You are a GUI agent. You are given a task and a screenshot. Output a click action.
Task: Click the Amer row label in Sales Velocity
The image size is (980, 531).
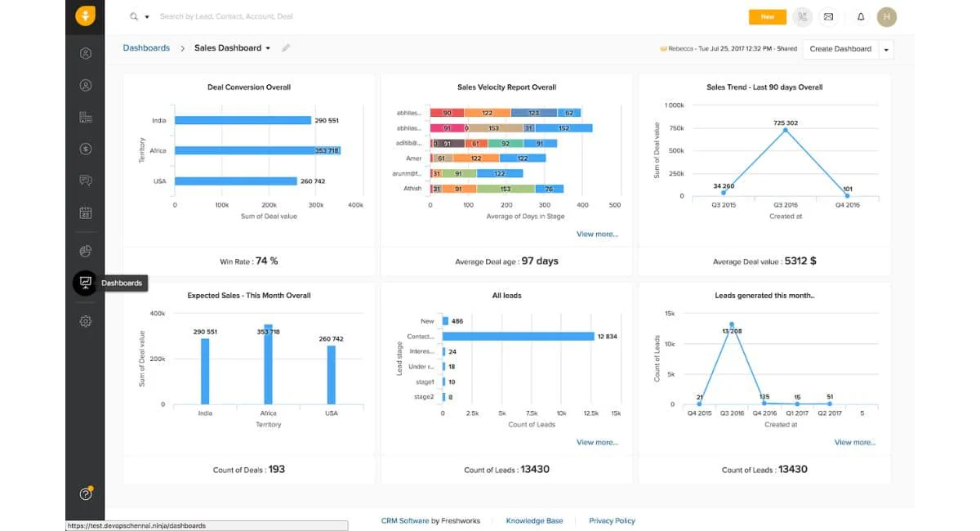coord(414,158)
